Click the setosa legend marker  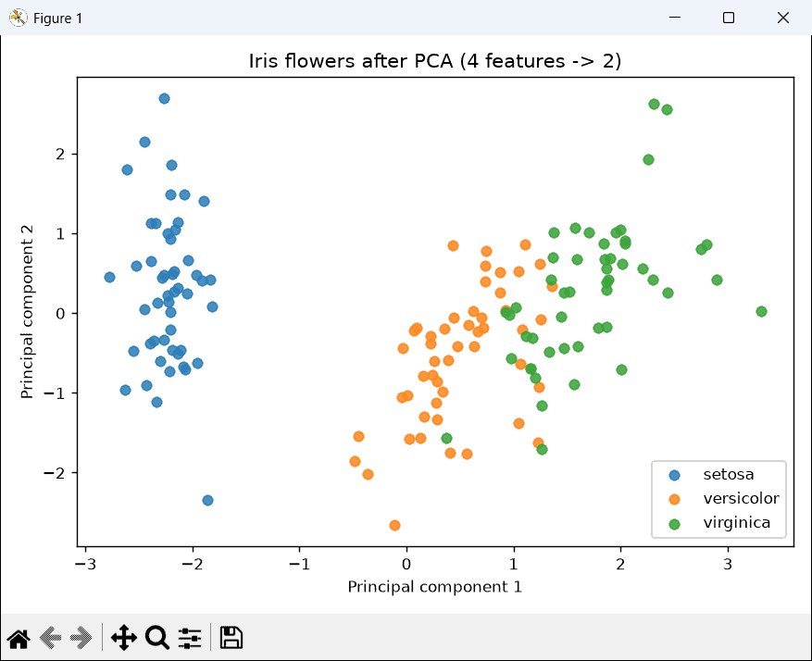tap(674, 475)
